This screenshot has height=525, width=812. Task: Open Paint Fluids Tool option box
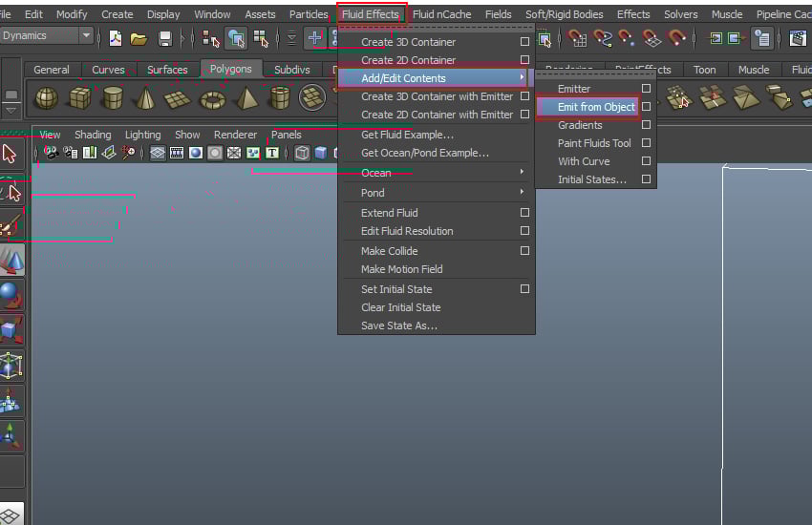646,143
